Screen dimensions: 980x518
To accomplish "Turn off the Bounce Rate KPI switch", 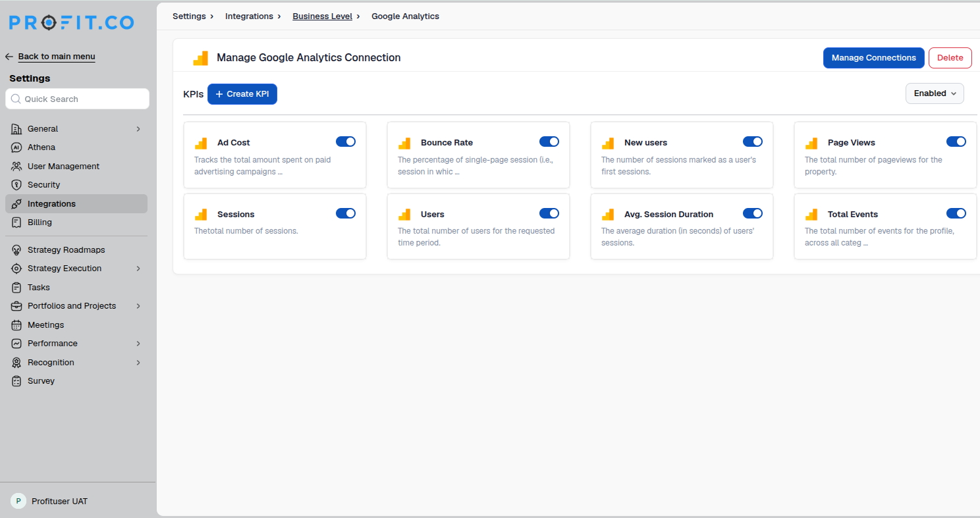I will point(549,142).
